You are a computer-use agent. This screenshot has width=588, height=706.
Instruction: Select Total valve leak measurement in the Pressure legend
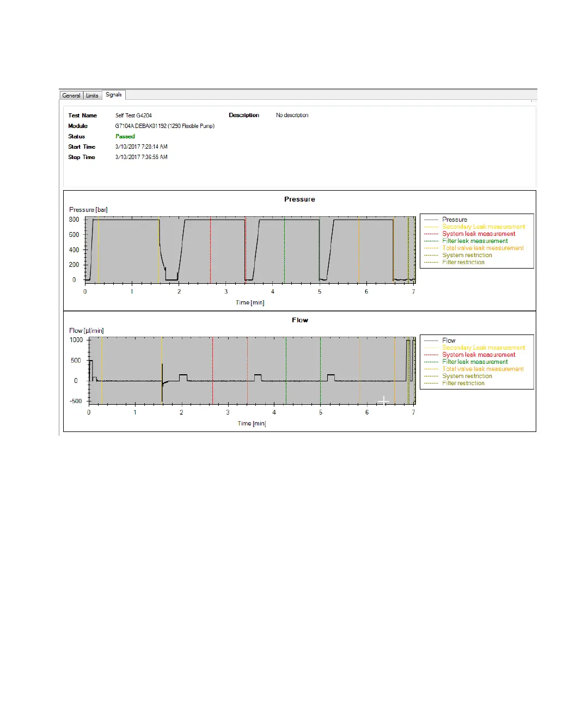pyautogui.click(x=482, y=248)
